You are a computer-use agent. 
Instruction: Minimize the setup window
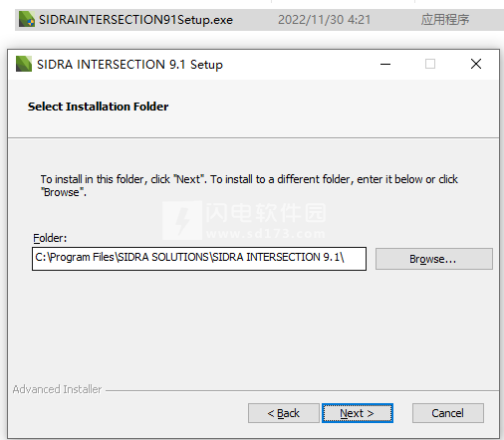(x=385, y=64)
